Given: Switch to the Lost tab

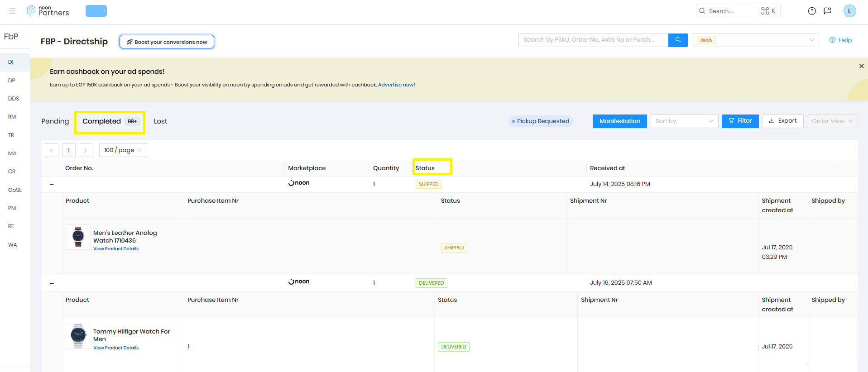Looking at the screenshot, I should [x=160, y=121].
